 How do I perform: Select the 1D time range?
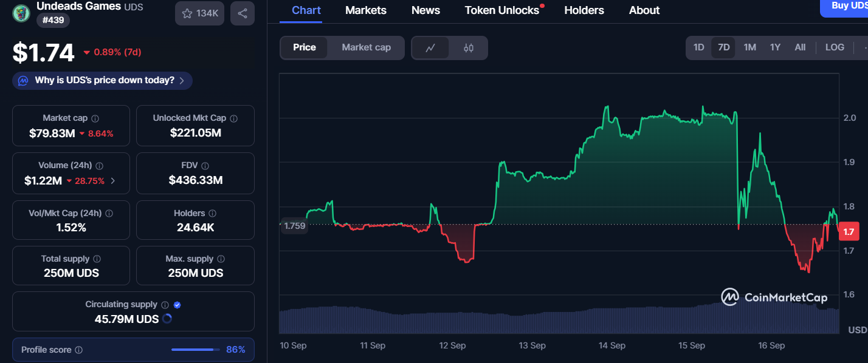[x=699, y=47]
